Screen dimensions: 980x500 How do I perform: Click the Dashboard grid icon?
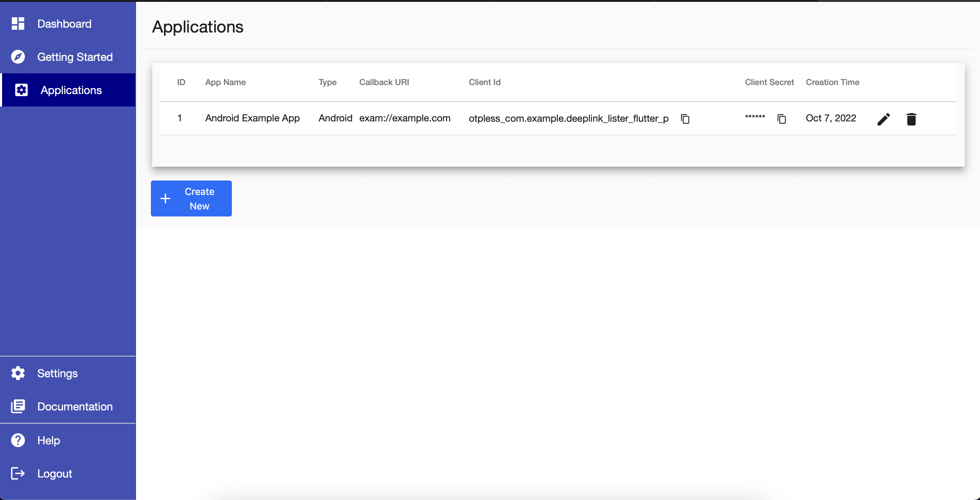click(x=18, y=24)
